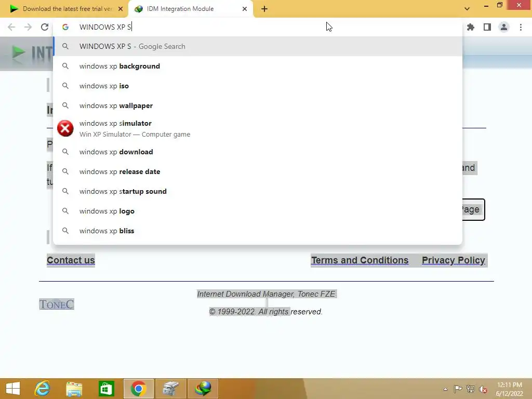Image resolution: width=532 pixels, height=399 pixels.
Task: Open File Explorer from the taskbar
Action: pos(74,389)
